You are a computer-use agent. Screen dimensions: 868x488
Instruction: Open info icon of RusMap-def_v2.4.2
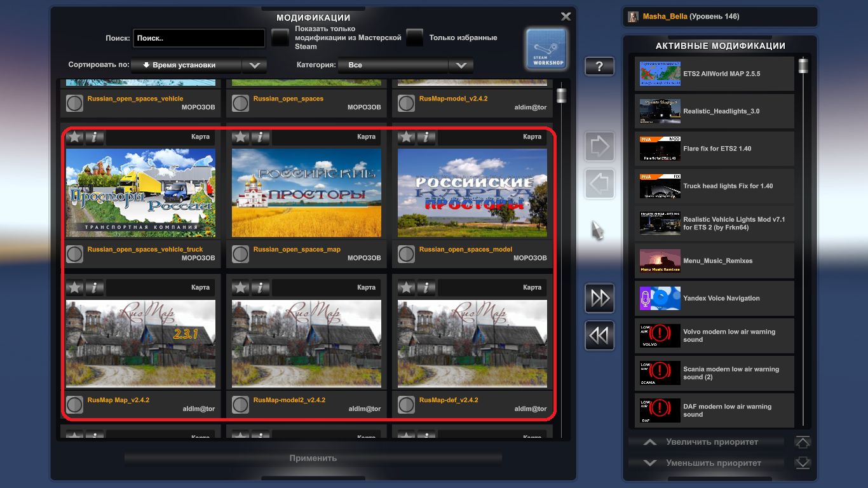(x=426, y=288)
